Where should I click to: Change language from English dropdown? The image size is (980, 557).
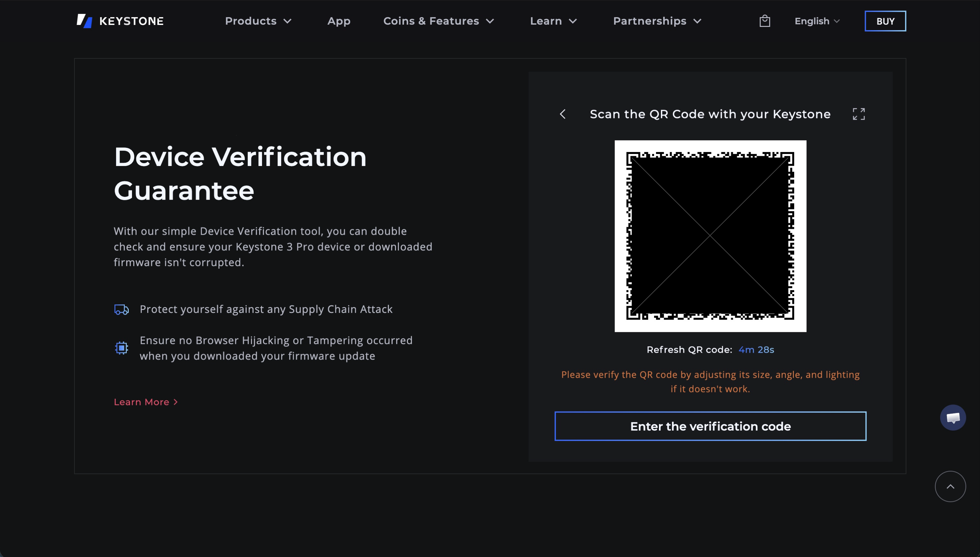coord(817,21)
